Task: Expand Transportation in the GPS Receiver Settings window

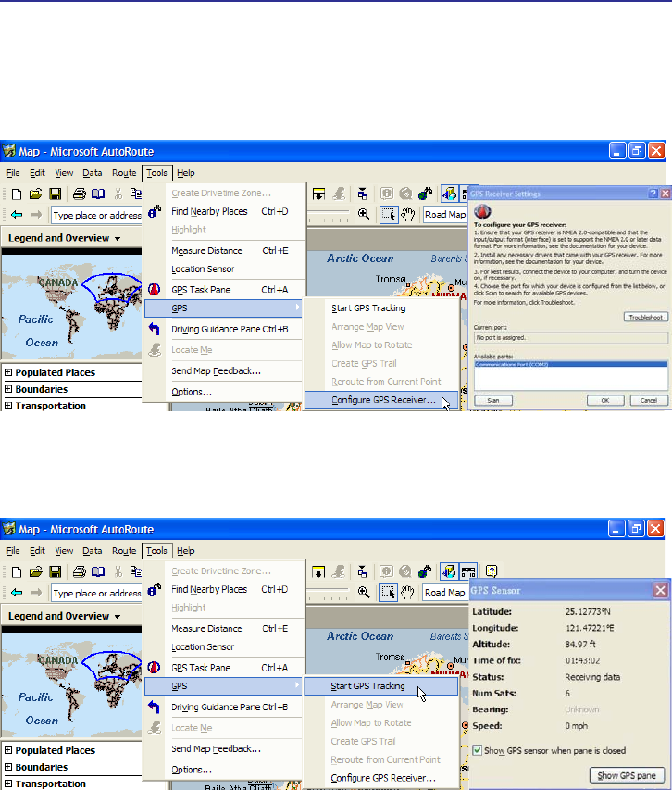Action: pos(8,406)
